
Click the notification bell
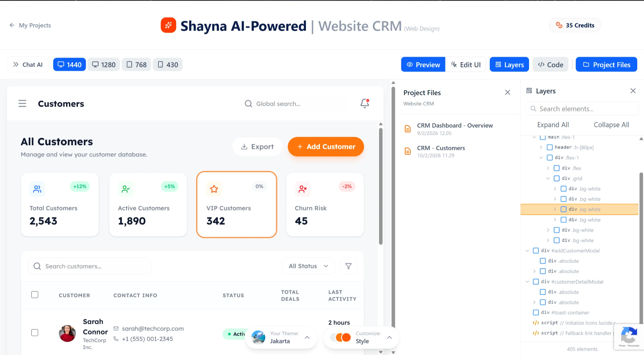click(x=364, y=103)
